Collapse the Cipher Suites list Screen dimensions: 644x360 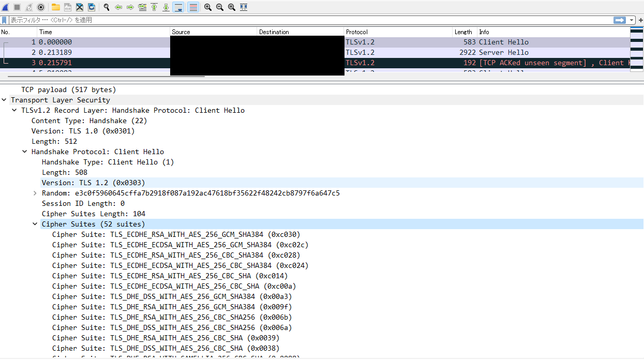coord(35,224)
